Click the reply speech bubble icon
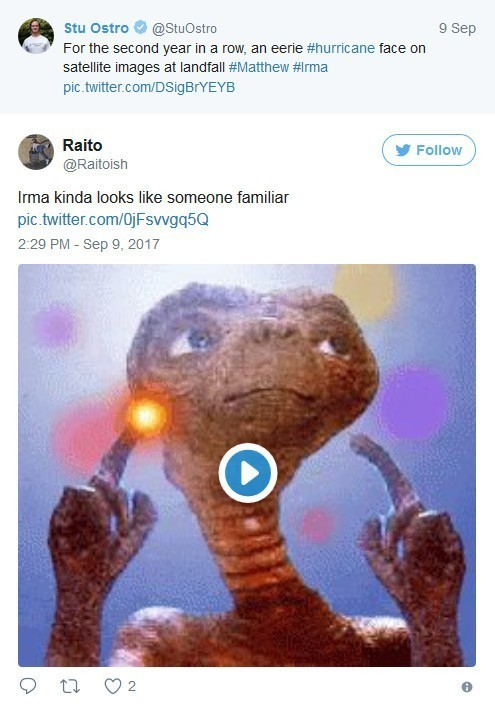The height and width of the screenshot is (706, 495). tap(28, 686)
